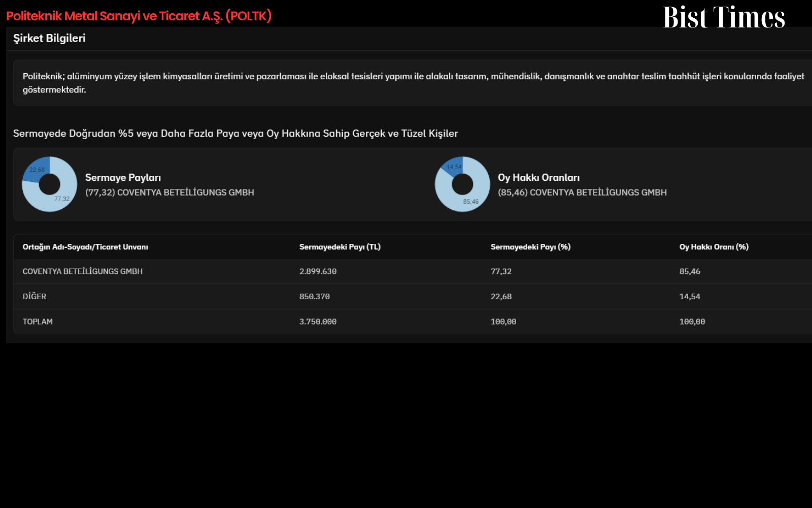This screenshot has height=508, width=812.
Task: Click the Sermaye Payları donut chart
Action: [x=50, y=184]
